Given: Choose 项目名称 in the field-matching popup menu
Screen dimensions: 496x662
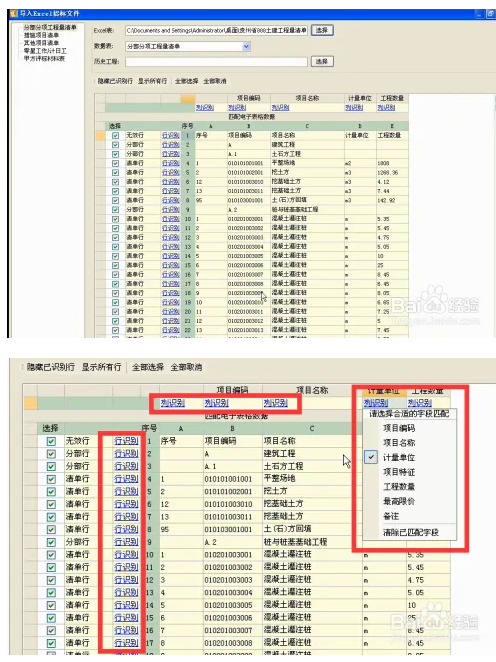Looking at the screenshot, I should [x=409, y=443].
